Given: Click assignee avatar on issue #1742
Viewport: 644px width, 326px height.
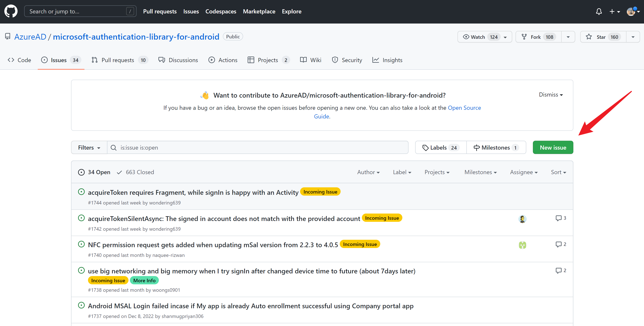Looking at the screenshot, I should 522,219.
